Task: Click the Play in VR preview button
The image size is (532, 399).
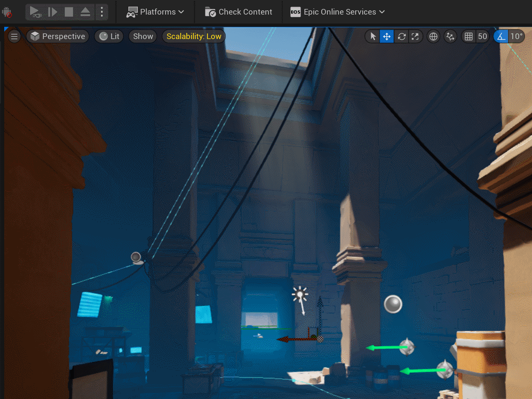Action: tap(36, 12)
